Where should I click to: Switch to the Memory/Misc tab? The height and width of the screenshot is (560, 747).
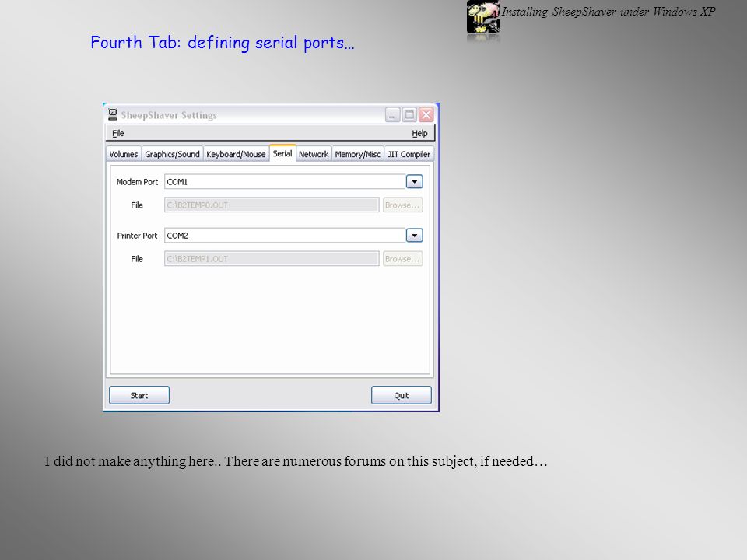pyautogui.click(x=357, y=154)
